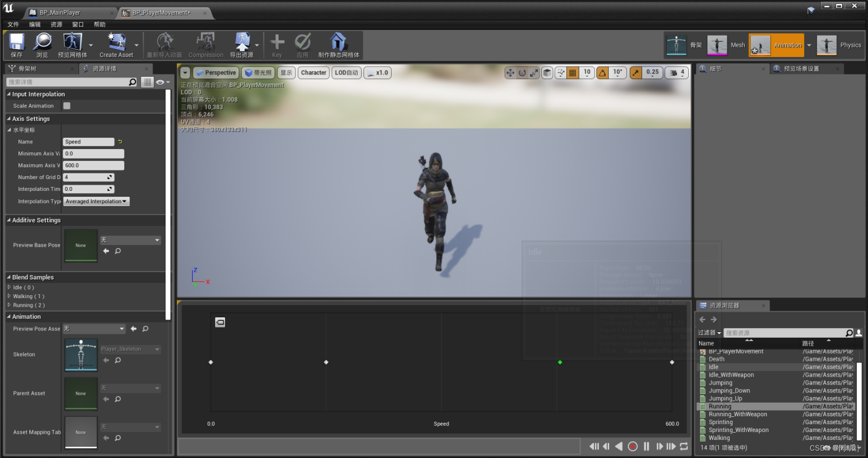Play the animation in reverse
868x458 pixels.
pyautogui.click(x=619, y=446)
